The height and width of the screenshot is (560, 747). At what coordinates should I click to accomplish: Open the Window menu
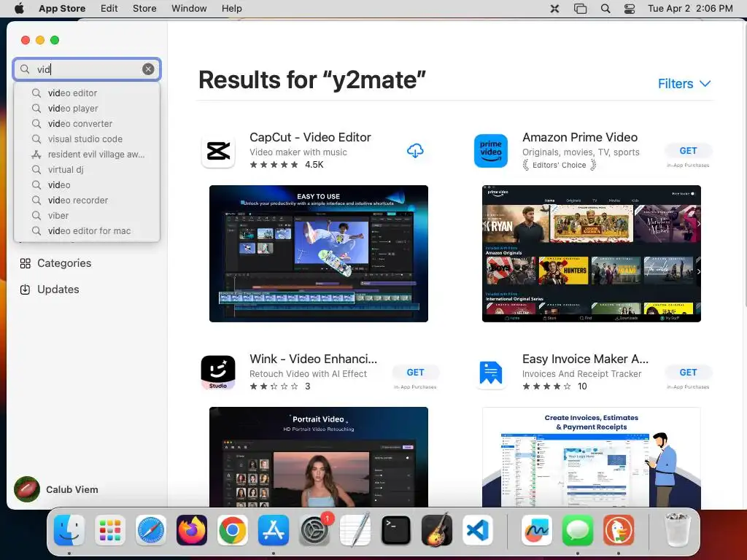coord(189,9)
